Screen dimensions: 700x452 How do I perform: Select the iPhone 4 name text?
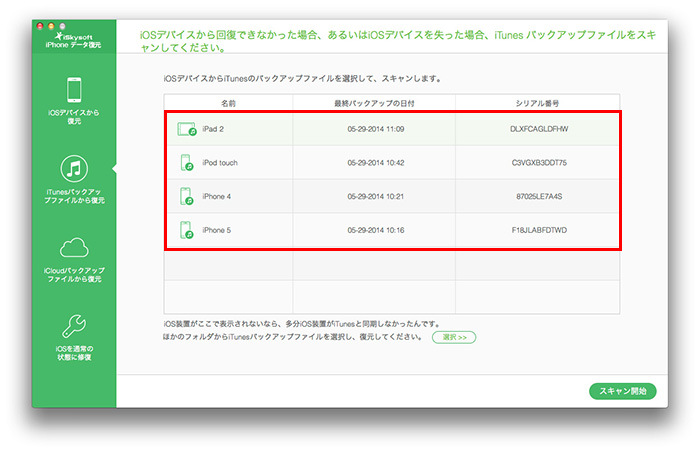[217, 197]
